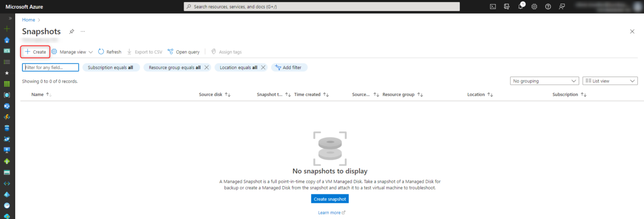Open Directories and subscriptions filter icon
Image resolution: width=644 pixels, height=219 pixels.
pos(507,7)
